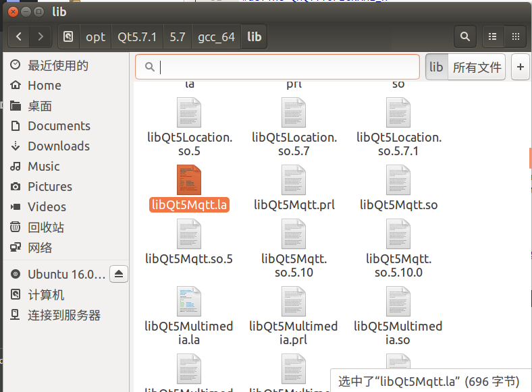Open Desktop (桌面) in sidebar
This screenshot has height=392, width=532.
(66, 106)
